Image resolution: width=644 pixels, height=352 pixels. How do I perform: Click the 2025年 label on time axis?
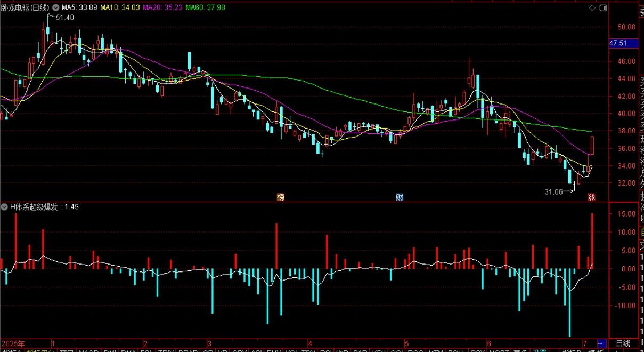13,343
